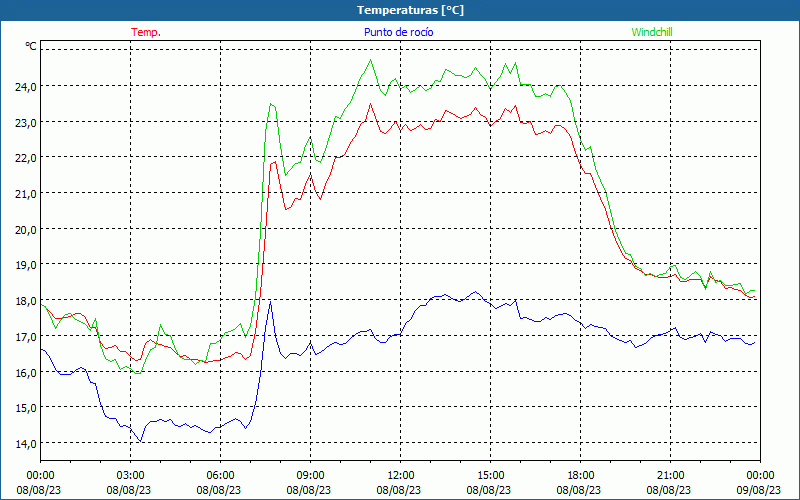The width and height of the screenshot is (800, 500).
Task: Click the '17,0' y-axis value
Action: point(26,337)
